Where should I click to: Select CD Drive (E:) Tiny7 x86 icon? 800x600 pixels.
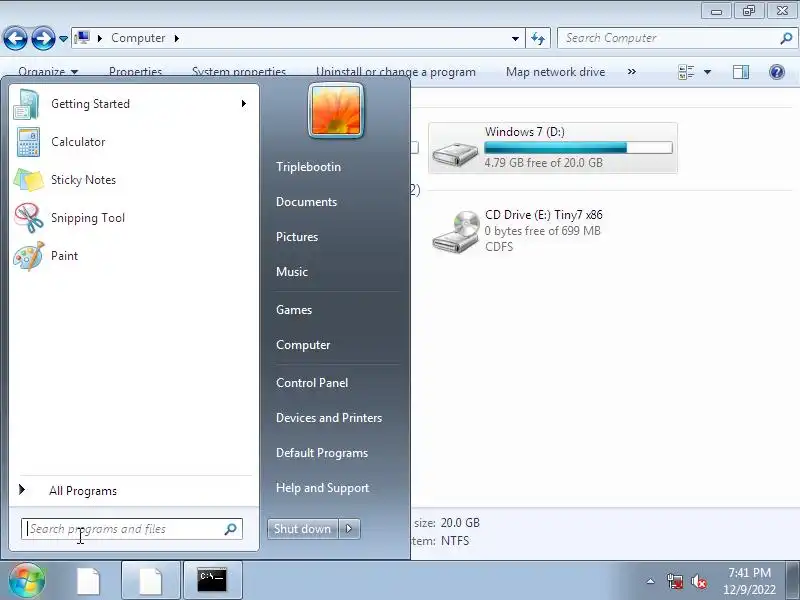pyautogui.click(x=456, y=232)
